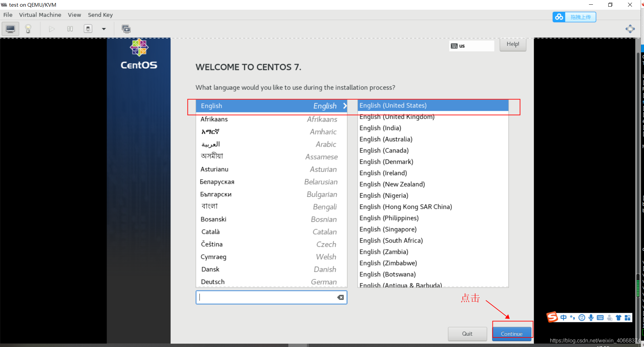This screenshot has height=347, width=644.
Task: Open the Sogou emoji panel
Action: (582, 318)
